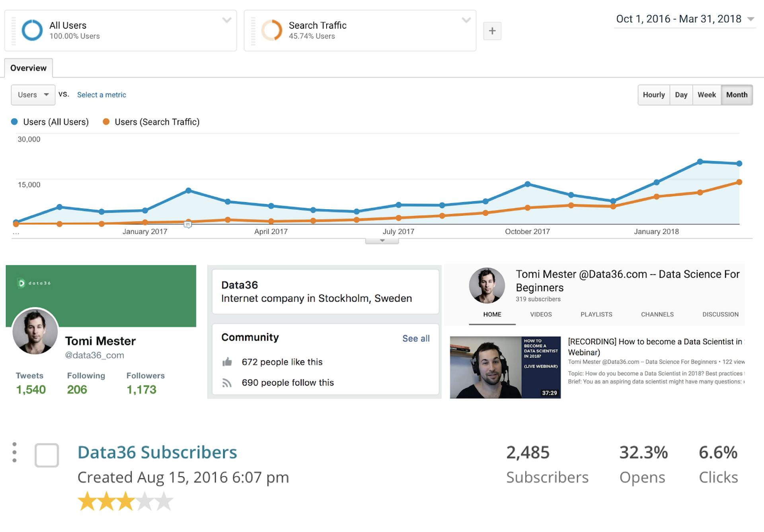Click the Search Traffic segment donut icon
Image resolution: width=764 pixels, height=532 pixels.
273,30
